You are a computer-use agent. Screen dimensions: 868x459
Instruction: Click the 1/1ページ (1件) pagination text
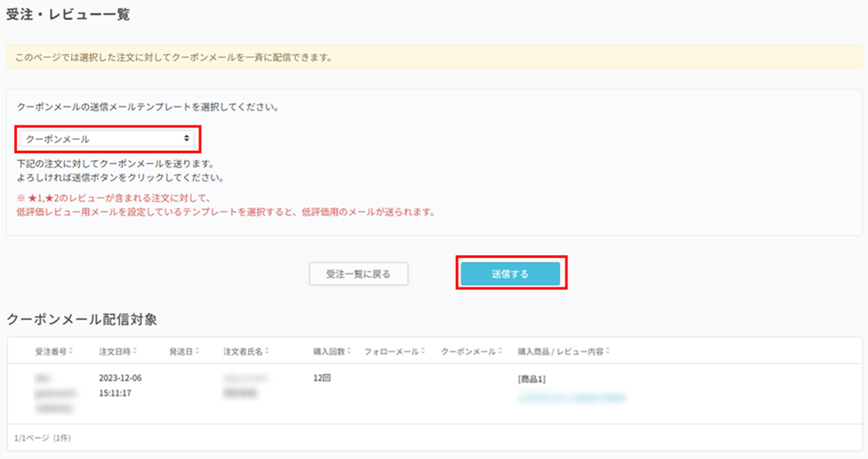point(42,438)
